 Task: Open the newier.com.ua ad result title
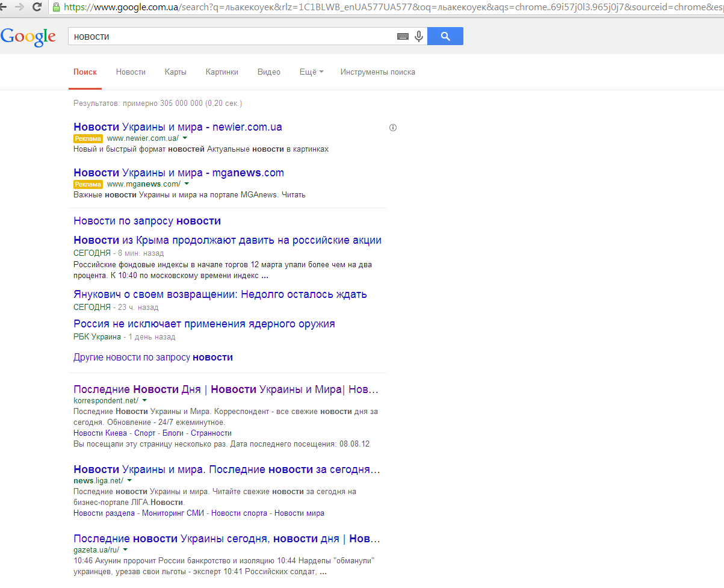(178, 127)
